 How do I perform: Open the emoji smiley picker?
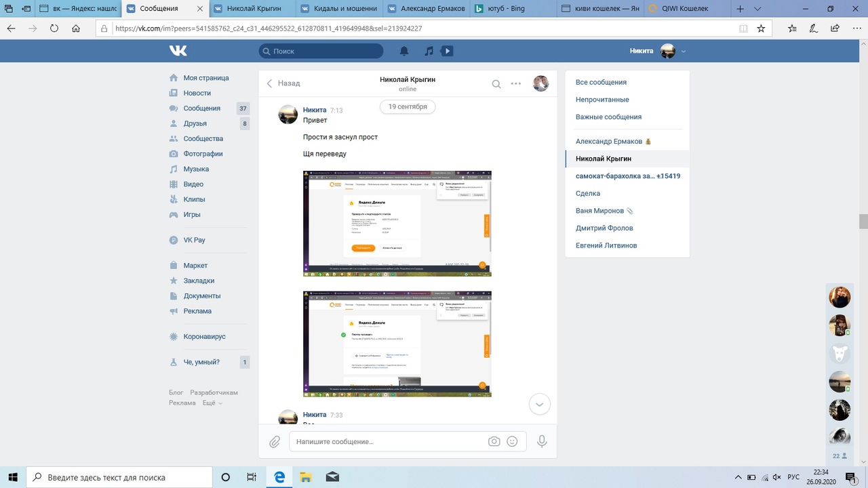tap(513, 441)
